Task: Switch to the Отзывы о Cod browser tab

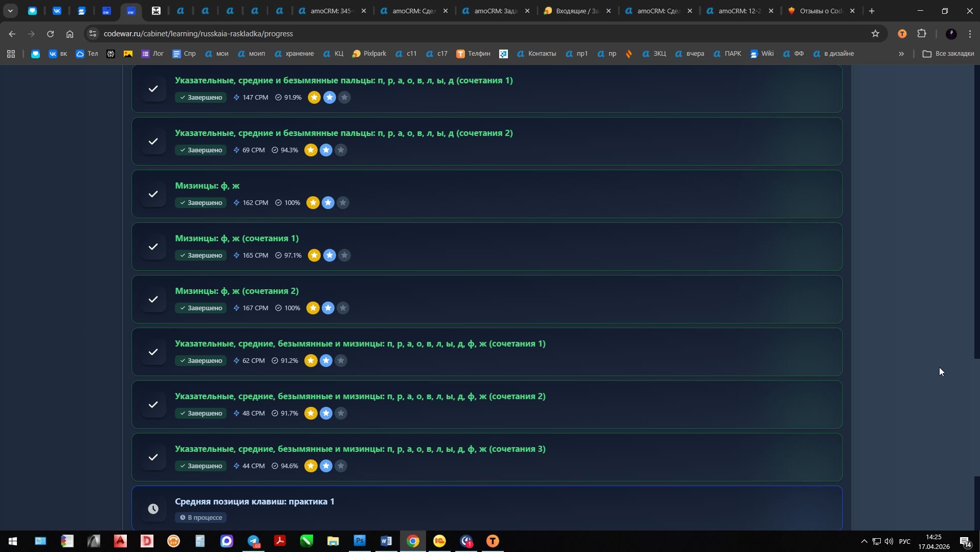Action: 820,11
